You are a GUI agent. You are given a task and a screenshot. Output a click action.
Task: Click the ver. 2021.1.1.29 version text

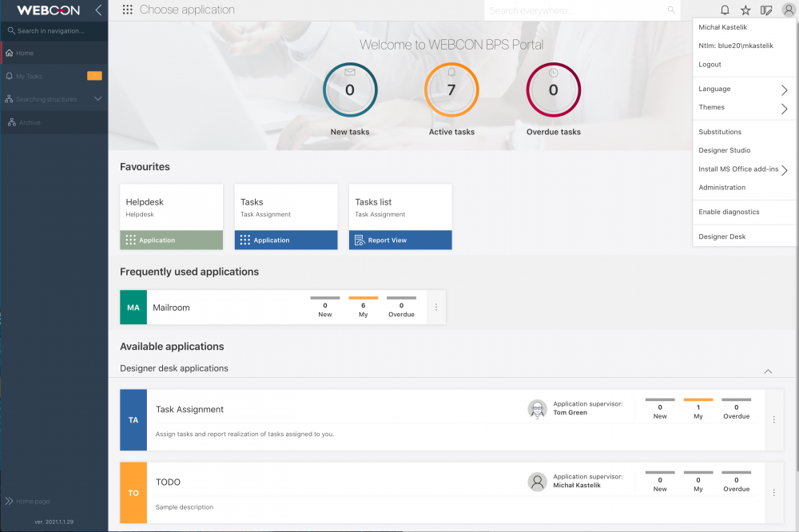click(54, 522)
